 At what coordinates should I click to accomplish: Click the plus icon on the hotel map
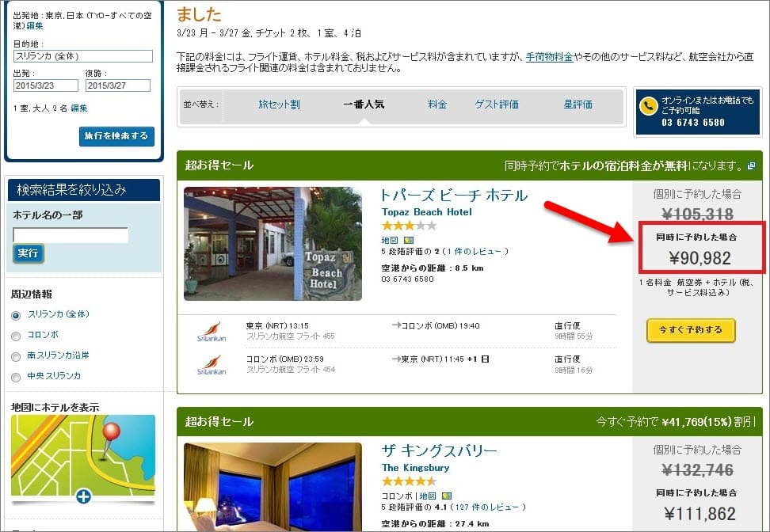(x=83, y=496)
